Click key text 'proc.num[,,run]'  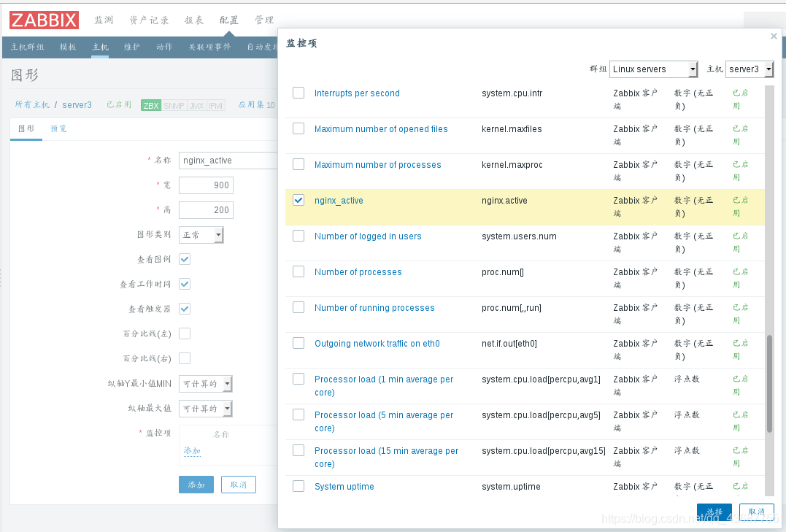pyautogui.click(x=512, y=308)
